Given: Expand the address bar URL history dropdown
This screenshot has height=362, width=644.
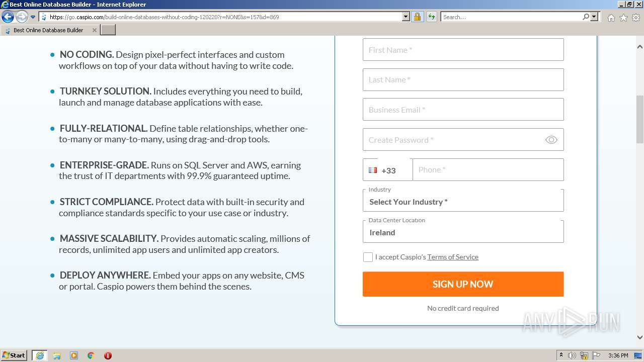Looking at the screenshot, I should point(406,17).
